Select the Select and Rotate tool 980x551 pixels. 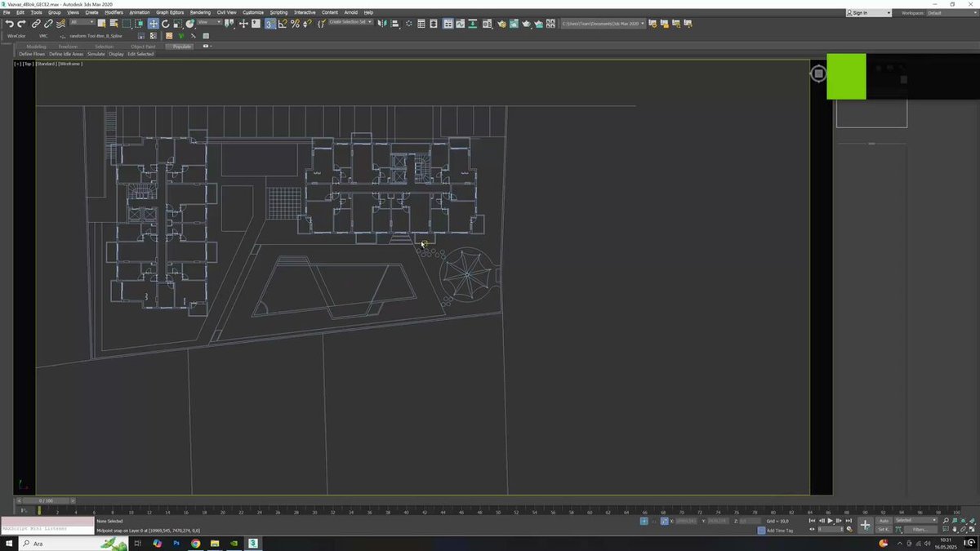coord(165,24)
